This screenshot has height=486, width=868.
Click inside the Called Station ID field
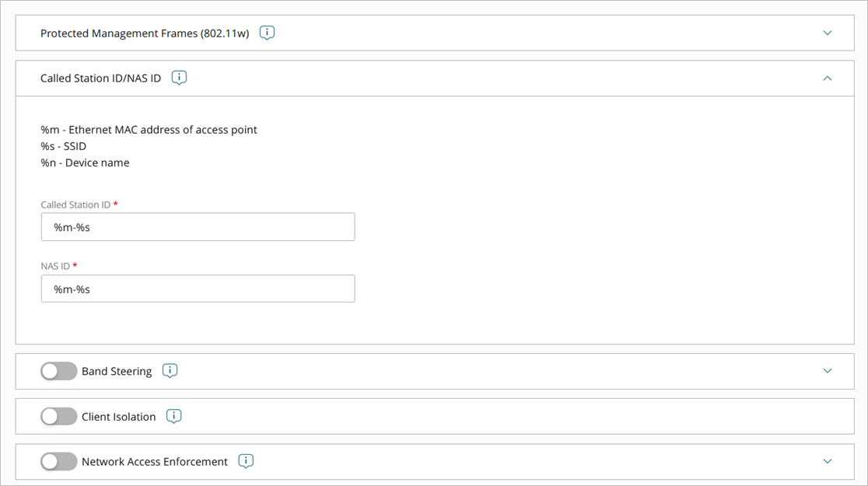pyautogui.click(x=198, y=226)
